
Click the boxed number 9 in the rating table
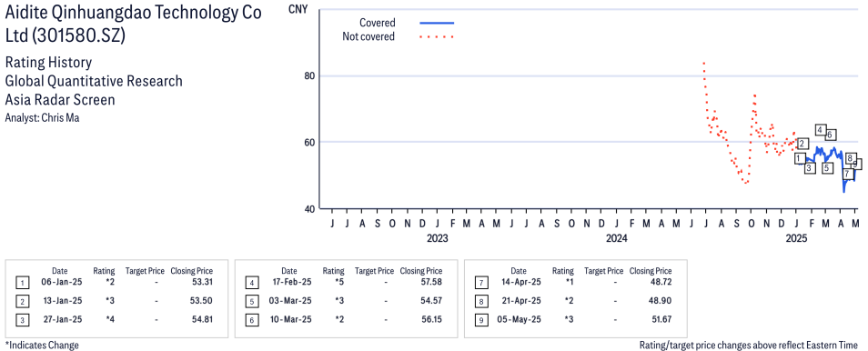481,321
